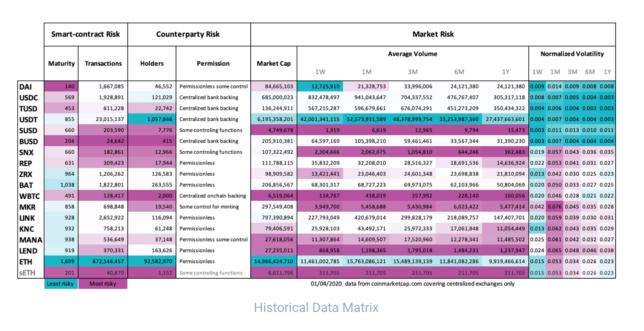This screenshot has width=644, height=331.
Task: Select the DAI row label
Action: click(x=26, y=87)
